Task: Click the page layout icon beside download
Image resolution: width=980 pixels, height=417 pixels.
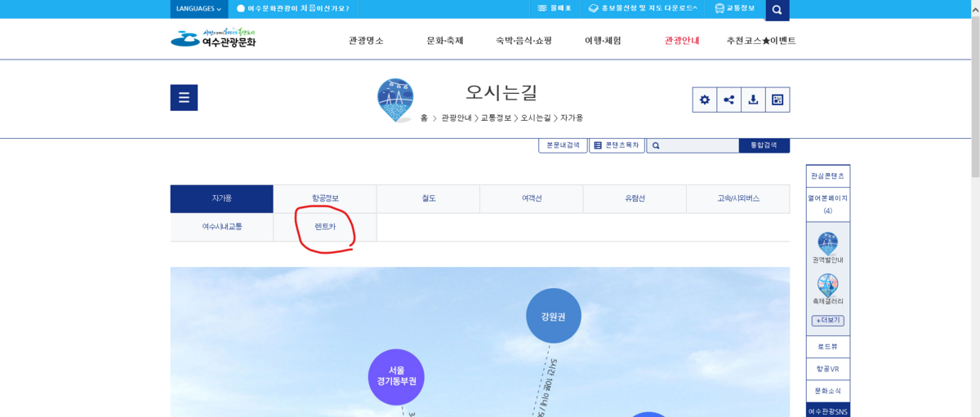Action: [x=777, y=100]
